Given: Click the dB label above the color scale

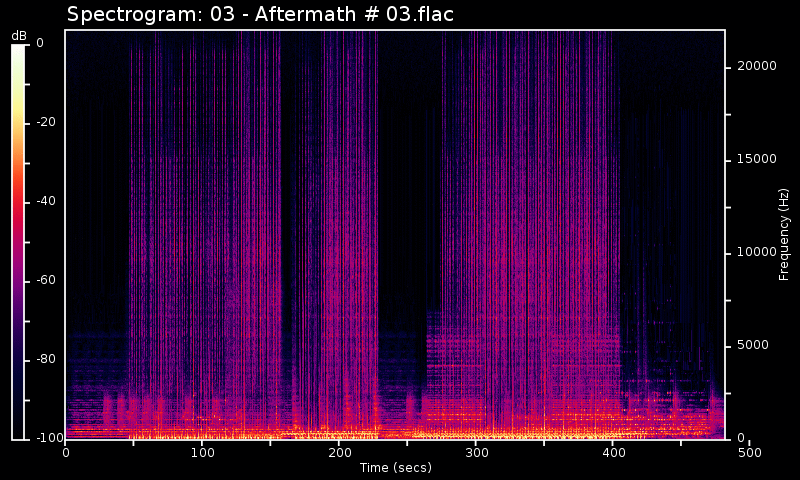Looking at the screenshot, I should pyautogui.click(x=19, y=36).
